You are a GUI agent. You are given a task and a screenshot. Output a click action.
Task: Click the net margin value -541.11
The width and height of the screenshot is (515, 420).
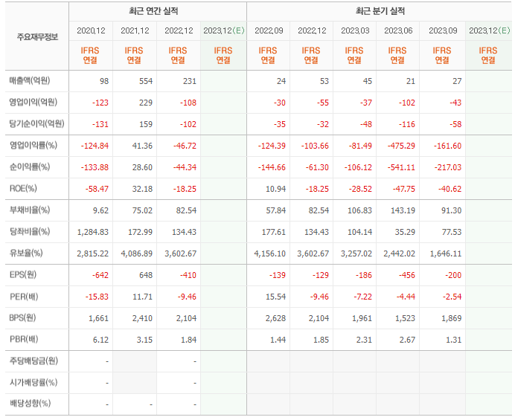click(401, 167)
